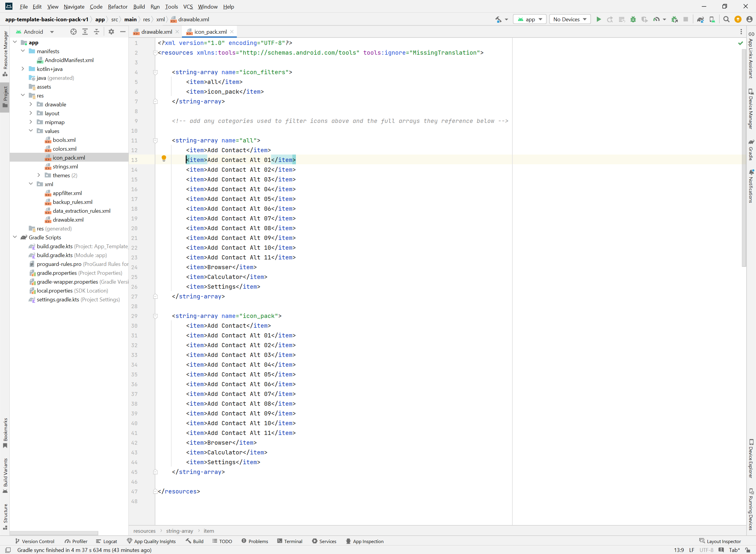Viewport: 756px width, 554px height.
Task: Click the Run/Debug app button
Action: pyautogui.click(x=597, y=20)
